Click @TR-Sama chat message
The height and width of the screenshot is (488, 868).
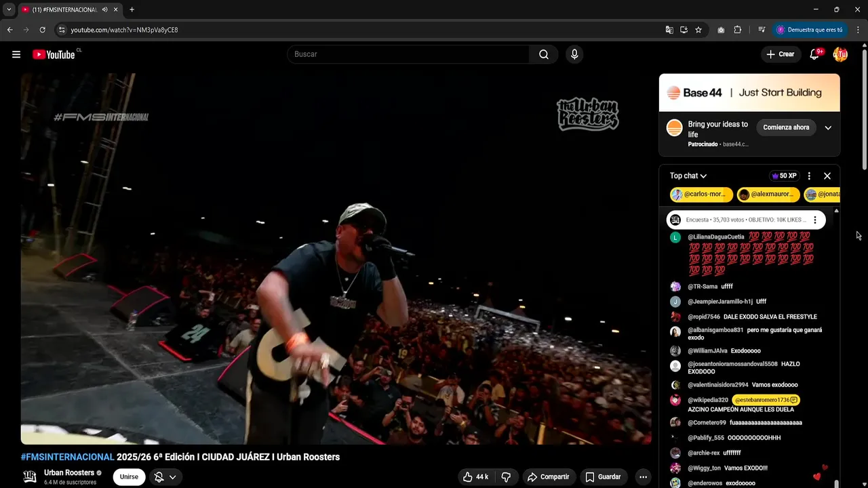[727, 287]
